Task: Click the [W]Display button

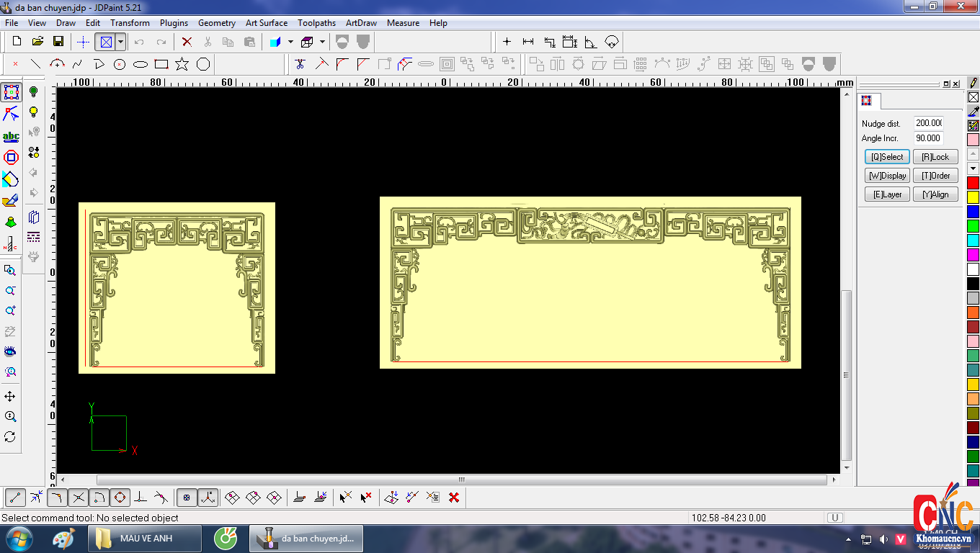Action: coord(887,176)
